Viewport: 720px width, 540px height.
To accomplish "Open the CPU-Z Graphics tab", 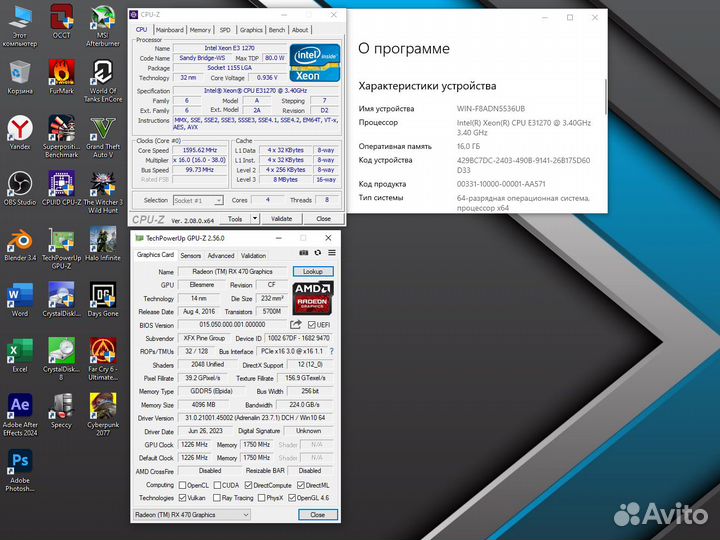I will [x=251, y=30].
